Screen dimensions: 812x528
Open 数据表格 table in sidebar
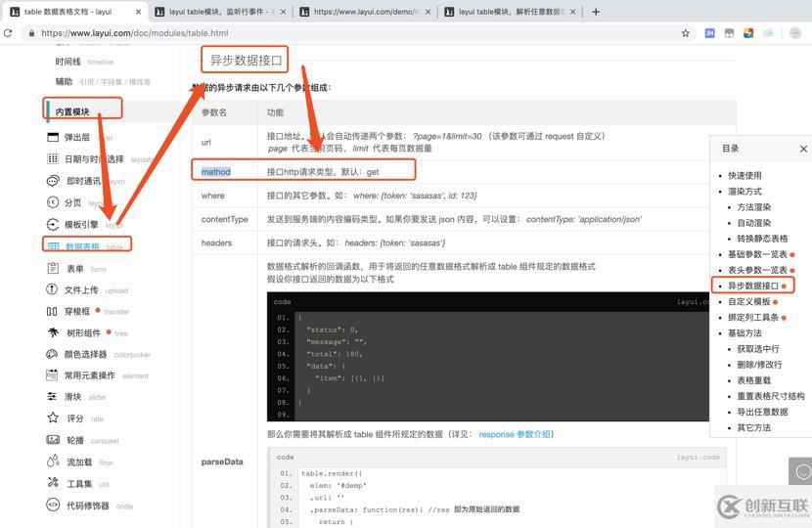(x=86, y=246)
